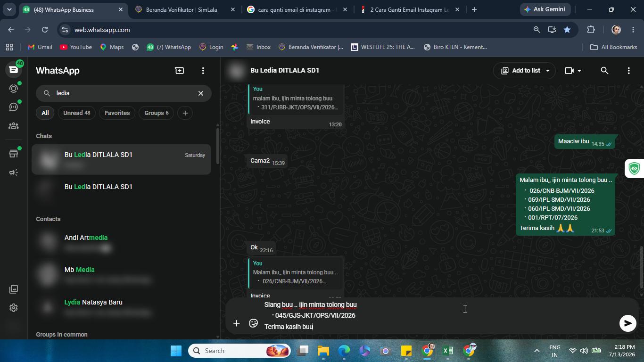Clear the 'ledia' search text

click(x=201, y=93)
